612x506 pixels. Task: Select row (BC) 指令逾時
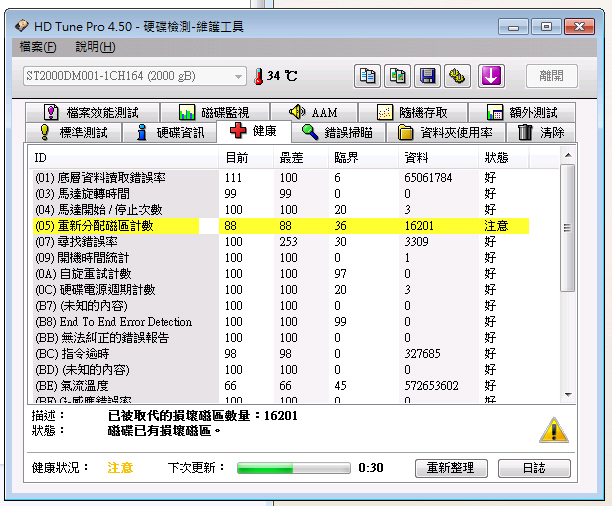click(280, 354)
